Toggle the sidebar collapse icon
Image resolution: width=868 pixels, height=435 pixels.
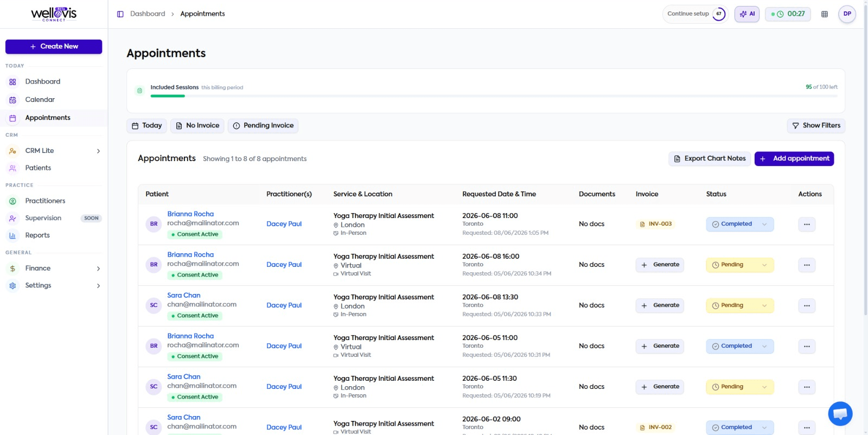tap(120, 14)
